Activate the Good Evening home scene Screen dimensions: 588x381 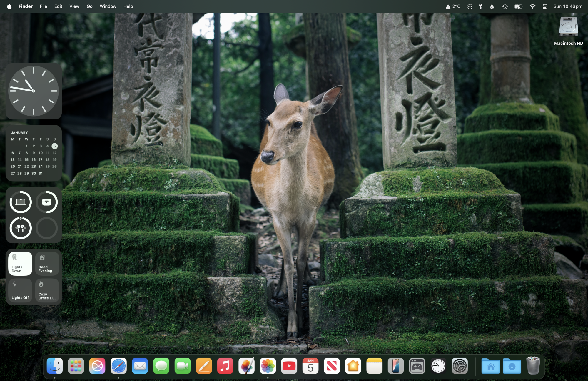[x=47, y=263]
